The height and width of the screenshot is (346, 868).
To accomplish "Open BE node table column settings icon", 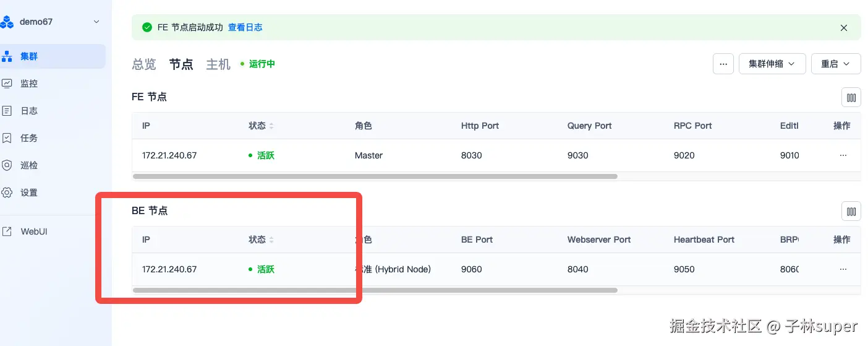I will click(851, 211).
